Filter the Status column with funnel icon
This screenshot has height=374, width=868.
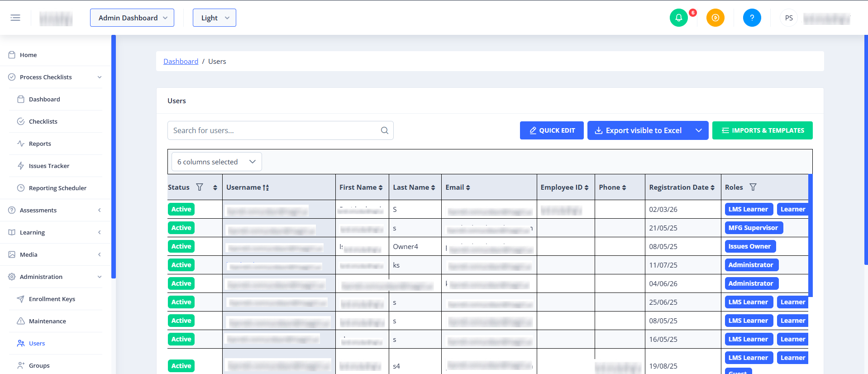pyautogui.click(x=200, y=187)
